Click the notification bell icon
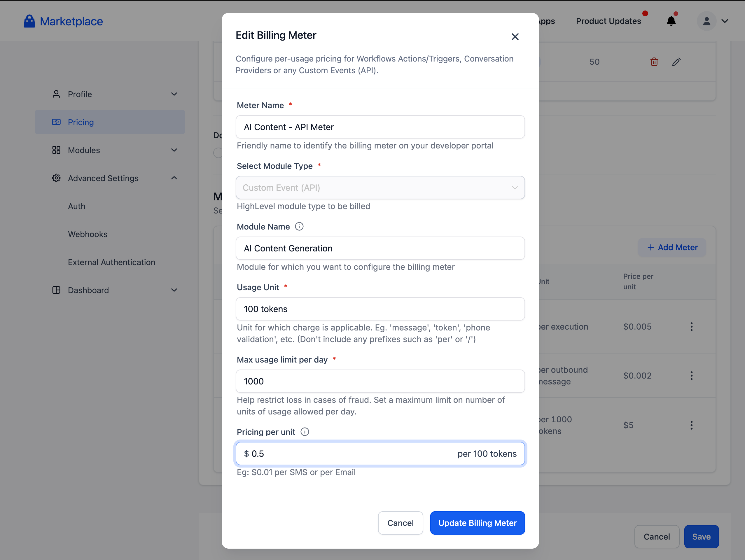Screen dimensions: 745x560 (x=671, y=21)
